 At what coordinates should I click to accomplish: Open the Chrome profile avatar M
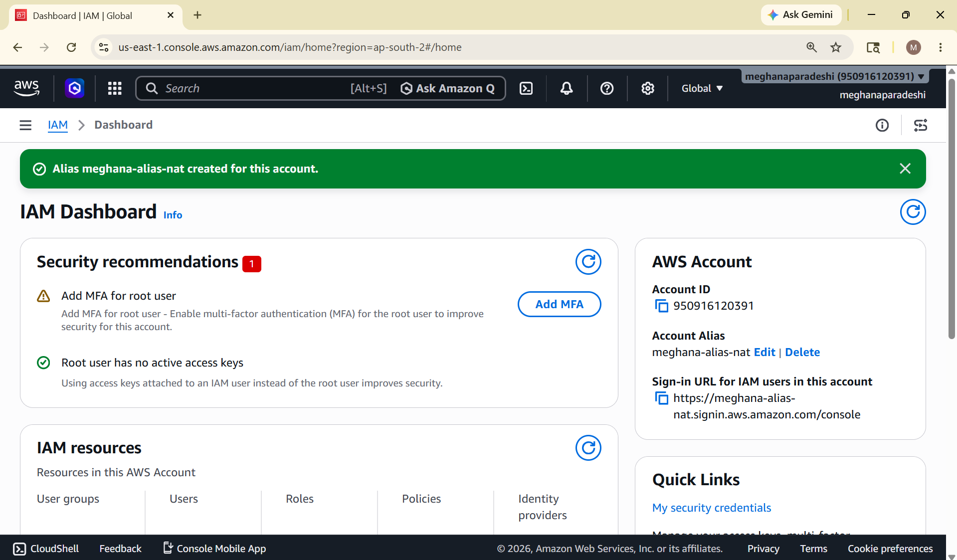(913, 47)
